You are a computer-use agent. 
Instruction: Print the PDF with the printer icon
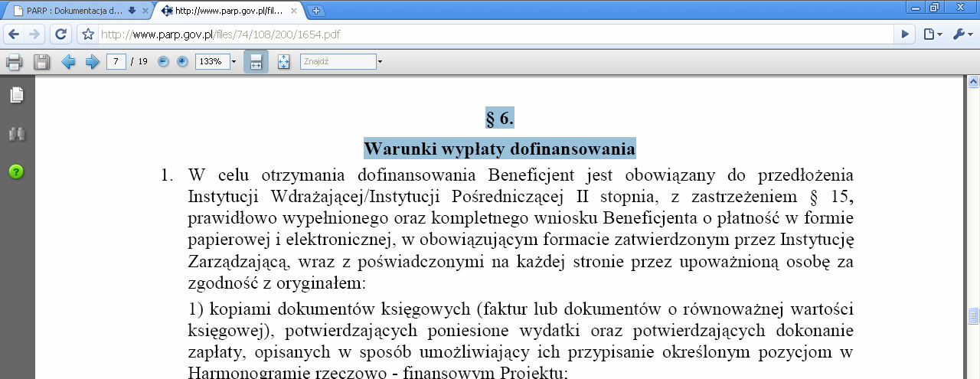tap(14, 62)
